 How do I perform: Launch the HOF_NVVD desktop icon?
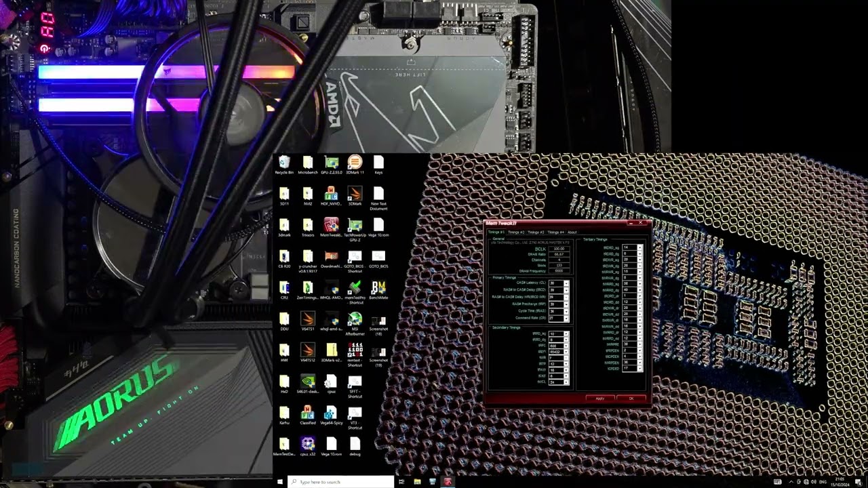tap(331, 196)
